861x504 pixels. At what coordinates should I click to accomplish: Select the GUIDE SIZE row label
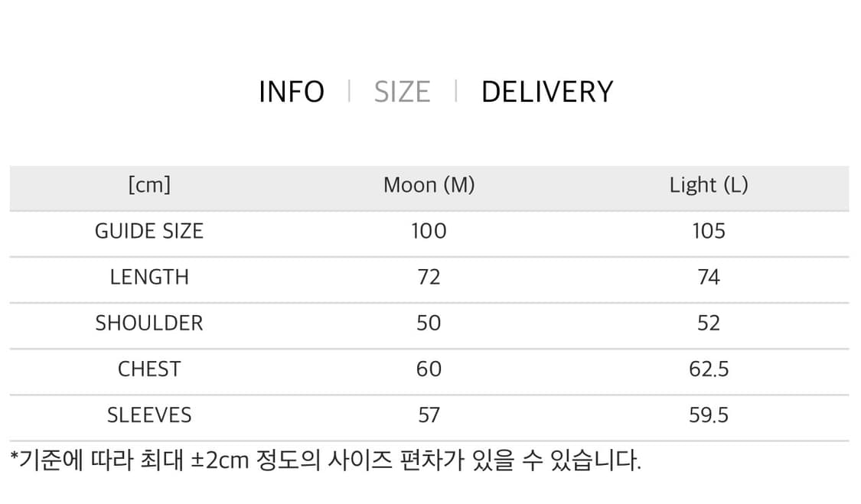[149, 231]
